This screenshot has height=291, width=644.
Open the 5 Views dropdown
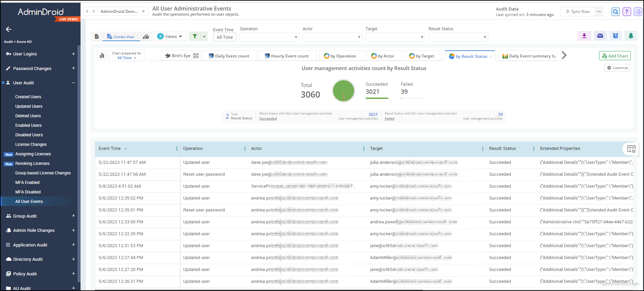(170, 36)
